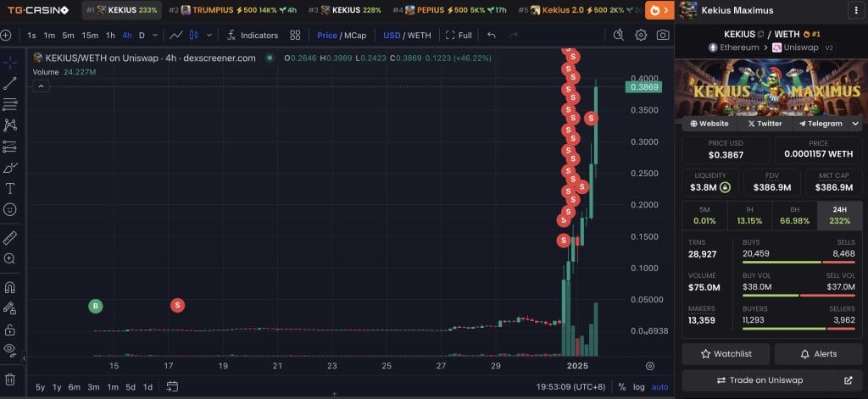
Task: Take a chart snapshot with camera
Action: (662, 36)
